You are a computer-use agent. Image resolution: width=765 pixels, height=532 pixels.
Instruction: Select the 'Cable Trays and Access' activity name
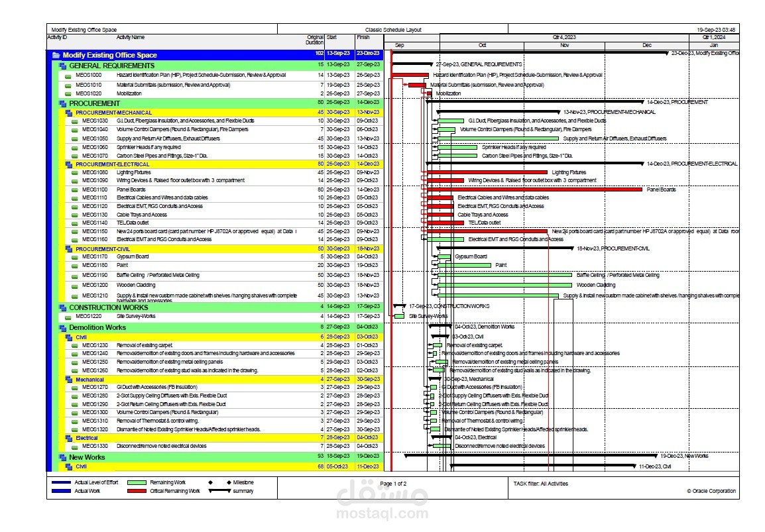pyautogui.click(x=141, y=215)
